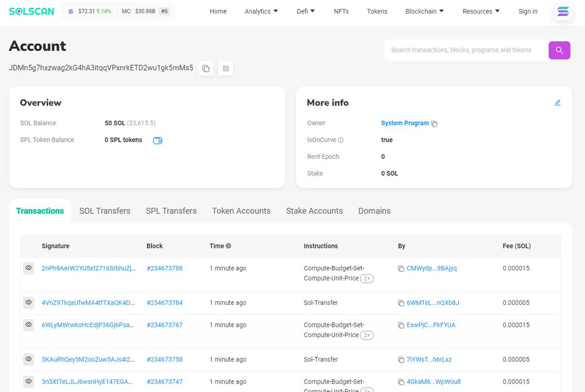Click the edit pencil in More info
This screenshot has height=392, width=585.
[x=558, y=103]
